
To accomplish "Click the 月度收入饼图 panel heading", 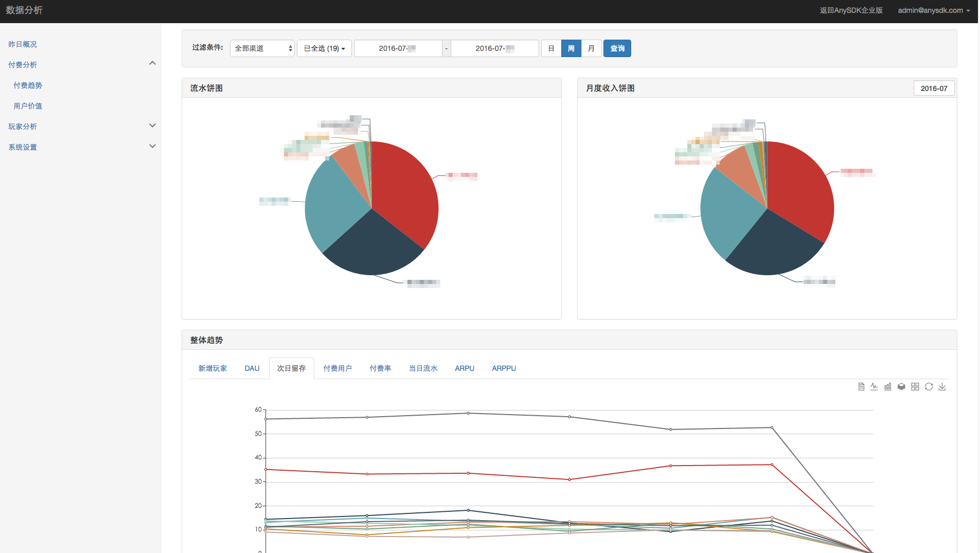I will [x=610, y=88].
